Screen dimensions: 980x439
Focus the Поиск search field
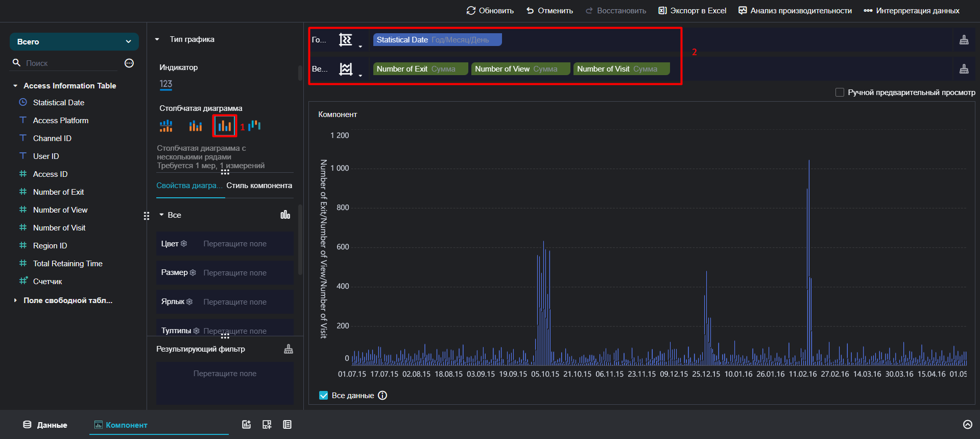(71, 63)
